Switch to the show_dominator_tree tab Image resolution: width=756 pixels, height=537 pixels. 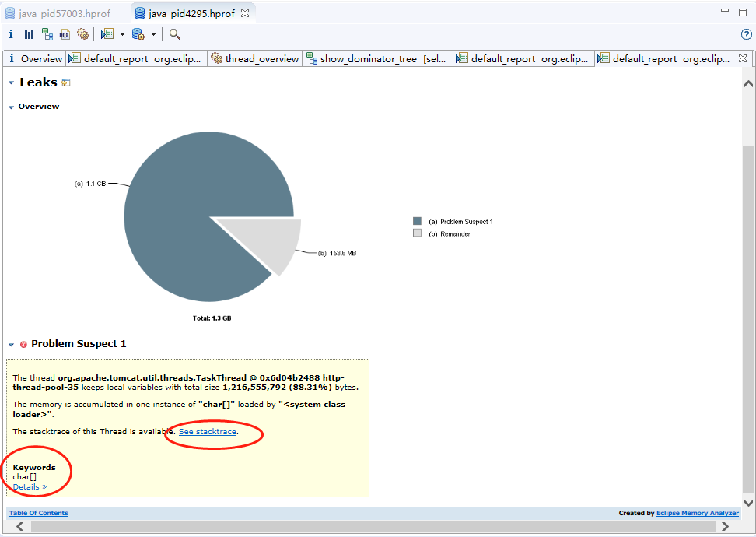[x=376, y=59]
